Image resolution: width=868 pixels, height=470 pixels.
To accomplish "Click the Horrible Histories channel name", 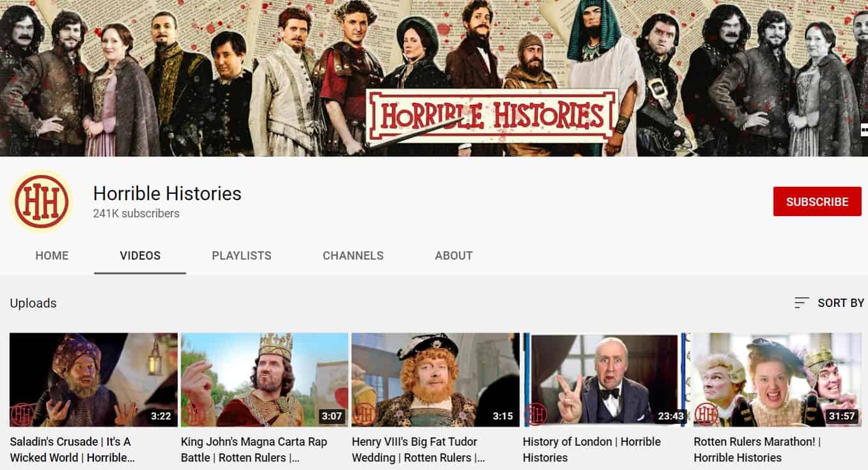I will tap(167, 193).
